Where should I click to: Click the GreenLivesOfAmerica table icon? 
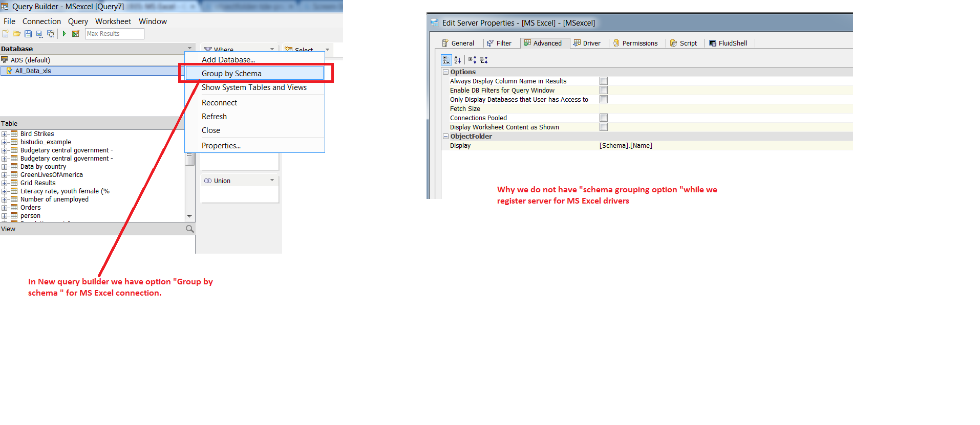(14, 175)
